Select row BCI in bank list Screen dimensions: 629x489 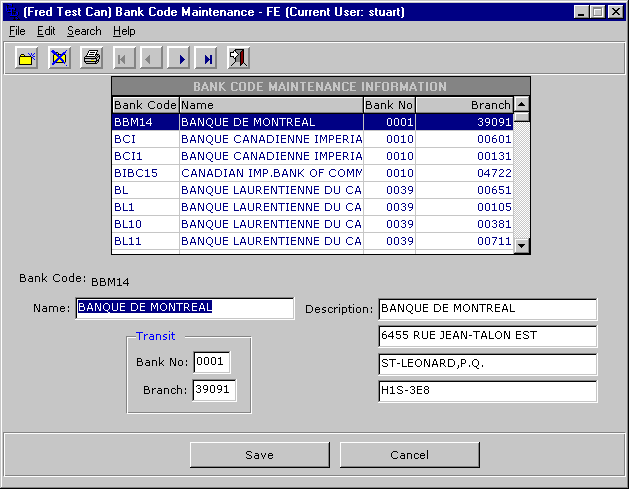coord(312,139)
